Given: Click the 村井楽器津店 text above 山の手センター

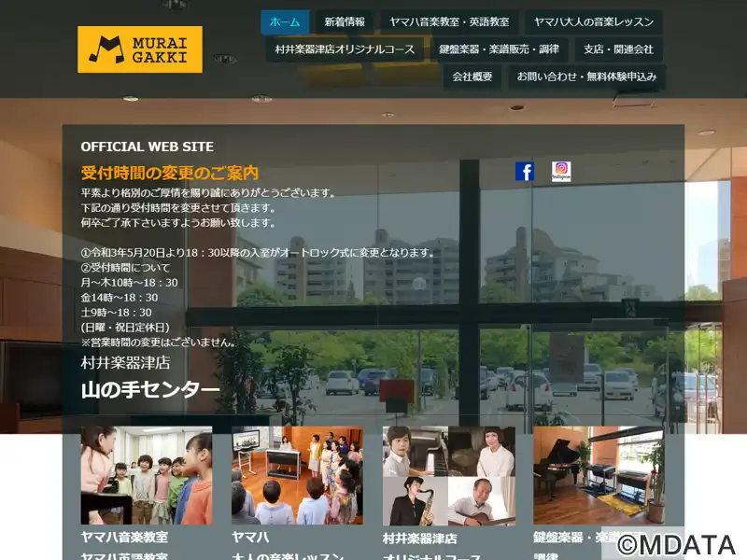Looking at the screenshot, I should (125, 363).
